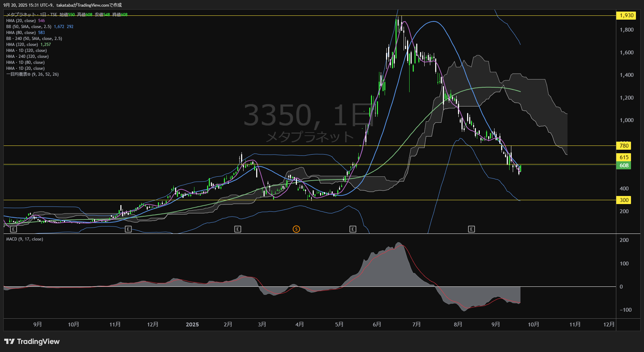Click the green 608 current price label
Screen dimensions: 644x352
624,165
